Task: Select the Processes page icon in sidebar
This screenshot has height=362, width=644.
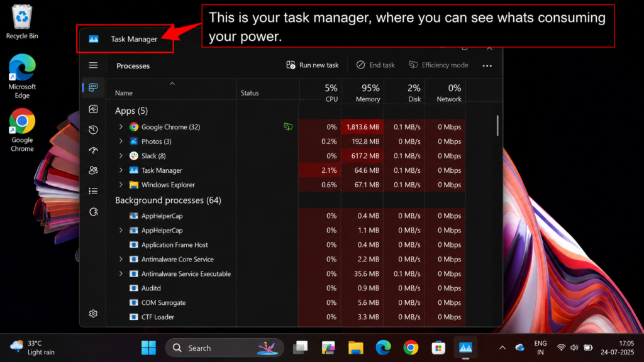Action: [93, 87]
